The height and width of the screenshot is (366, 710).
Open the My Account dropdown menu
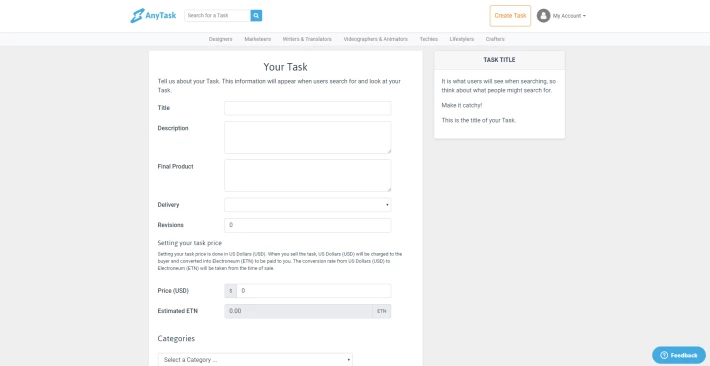[569, 16]
